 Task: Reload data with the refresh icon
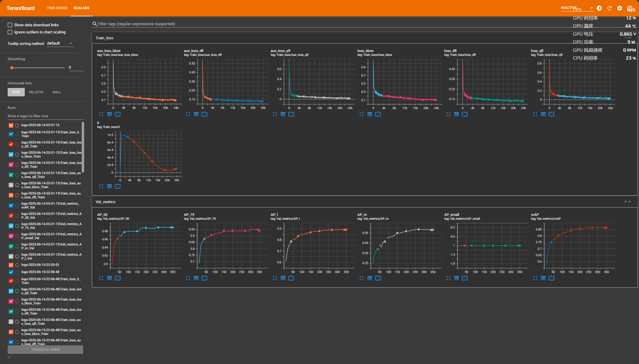pos(609,8)
